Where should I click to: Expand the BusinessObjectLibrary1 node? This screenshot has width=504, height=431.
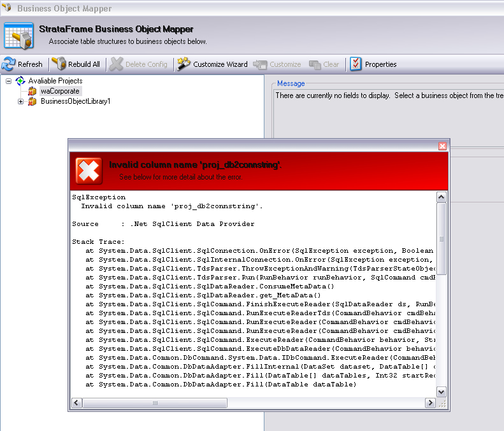click(x=21, y=101)
